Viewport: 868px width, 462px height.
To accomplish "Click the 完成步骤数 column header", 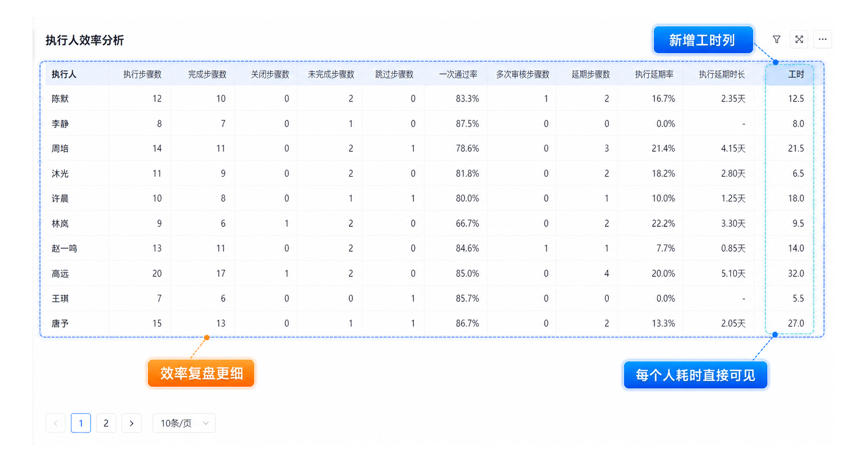I will (x=207, y=74).
